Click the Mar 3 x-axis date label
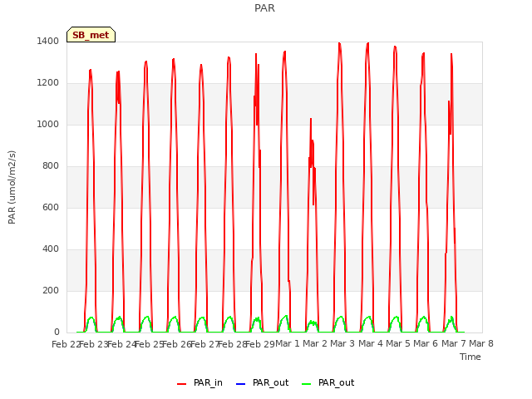Image resolution: width=532 pixels, height=399 pixels. [x=342, y=343]
